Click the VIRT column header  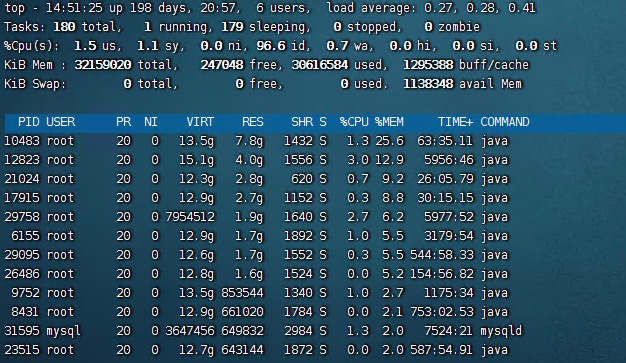point(200,122)
